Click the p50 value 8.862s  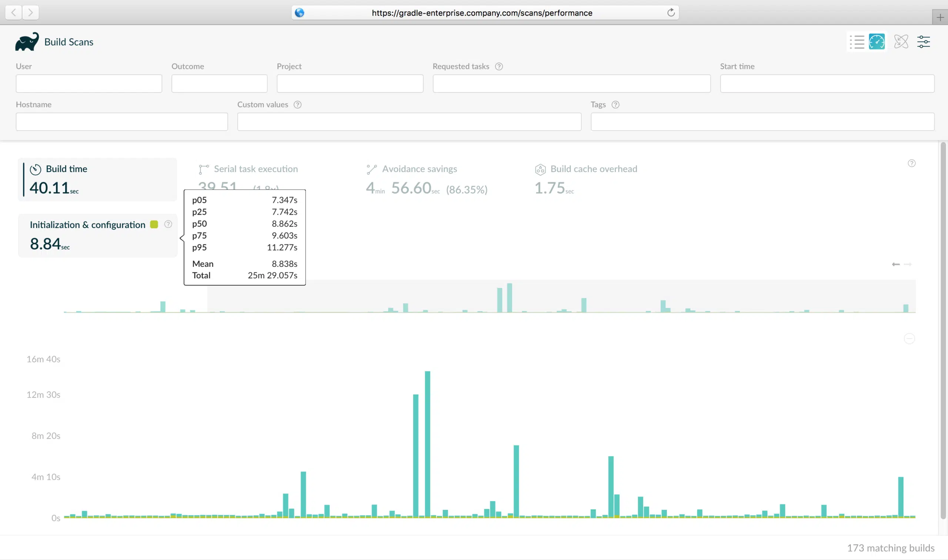284,224
